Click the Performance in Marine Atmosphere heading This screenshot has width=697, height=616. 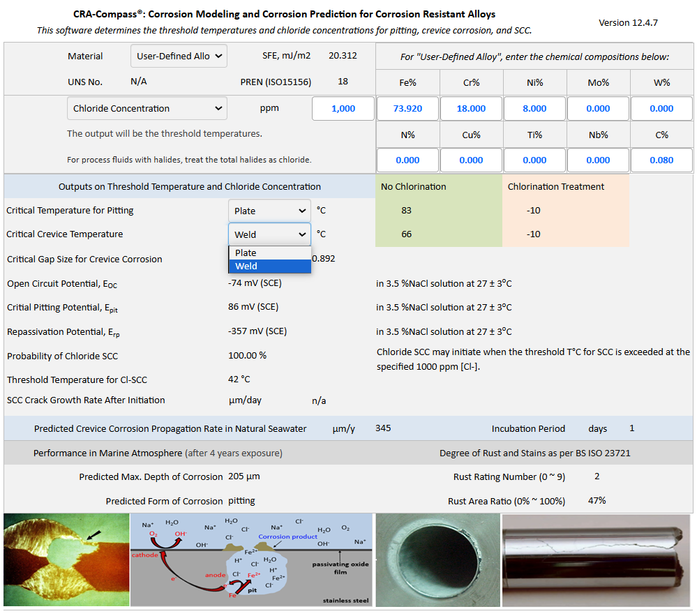158,453
